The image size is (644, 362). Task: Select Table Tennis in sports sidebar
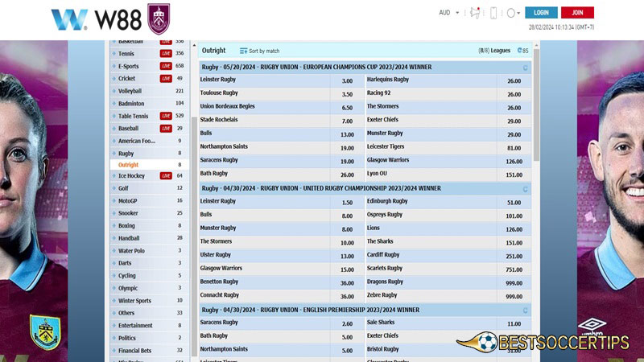coord(133,116)
